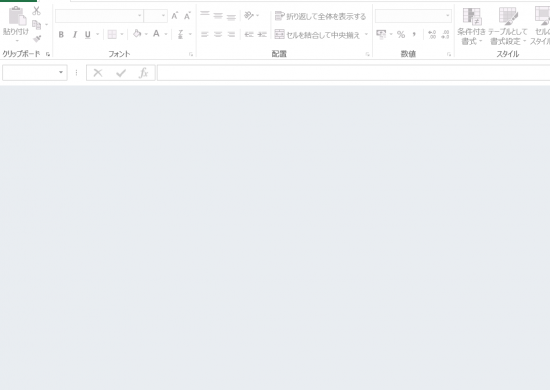Viewport: 550px width, 390px height.
Task: Open Conditional Formatting (条件付き書式)
Action: 471,26
